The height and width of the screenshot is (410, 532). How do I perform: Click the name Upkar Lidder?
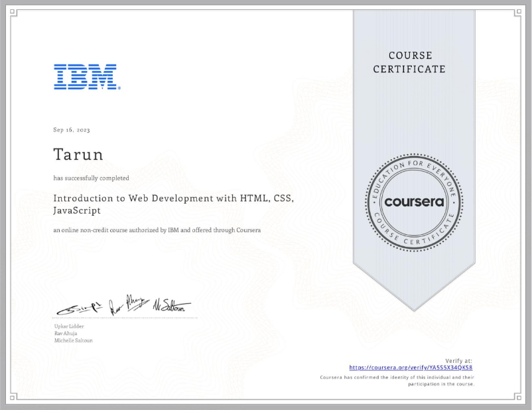pos(69,326)
